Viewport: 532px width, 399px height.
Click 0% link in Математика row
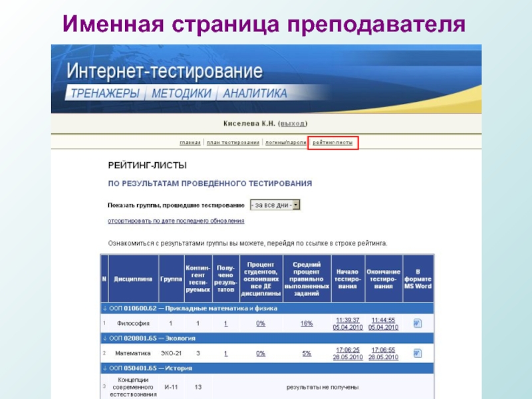[261, 354]
